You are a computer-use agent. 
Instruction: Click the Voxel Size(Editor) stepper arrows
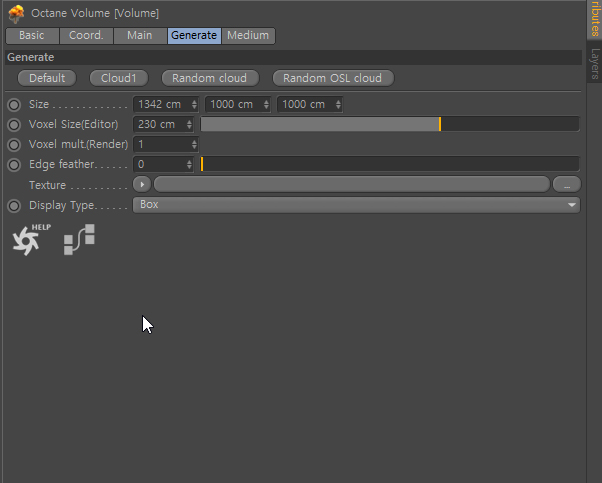[x=189, y=124]
